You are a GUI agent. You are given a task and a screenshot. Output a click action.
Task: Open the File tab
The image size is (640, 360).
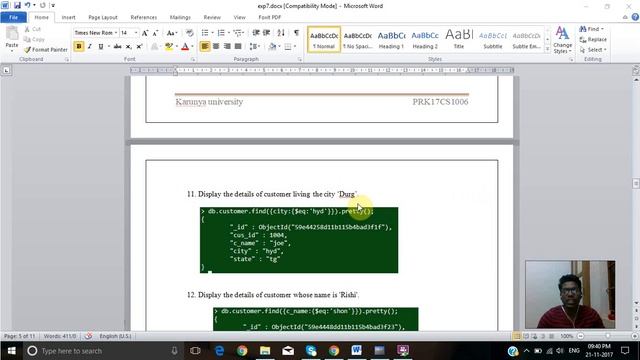[x=13, y=17]
